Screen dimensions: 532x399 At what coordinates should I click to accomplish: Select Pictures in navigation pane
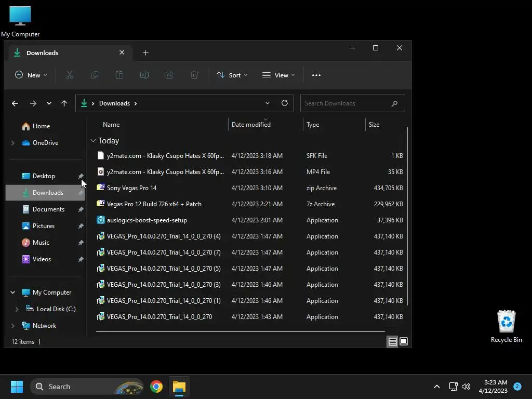pyautogui.click(x=44, y=226)
